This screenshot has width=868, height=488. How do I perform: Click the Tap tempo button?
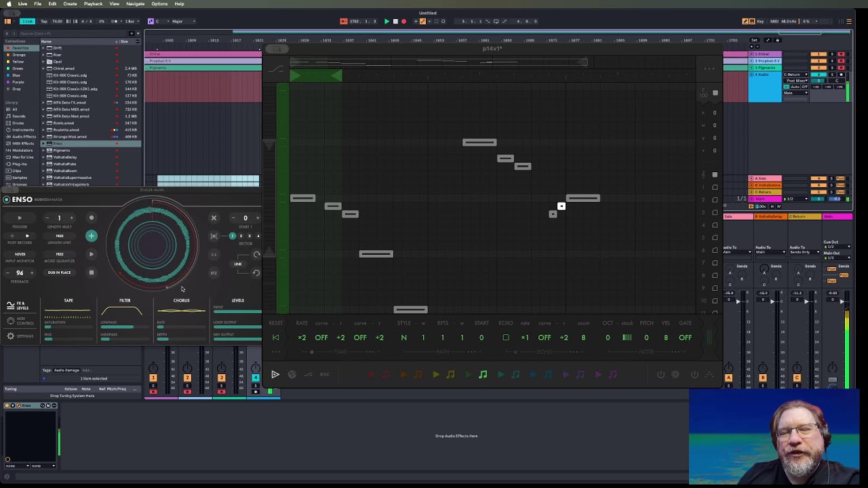click(x=45, y=21)
